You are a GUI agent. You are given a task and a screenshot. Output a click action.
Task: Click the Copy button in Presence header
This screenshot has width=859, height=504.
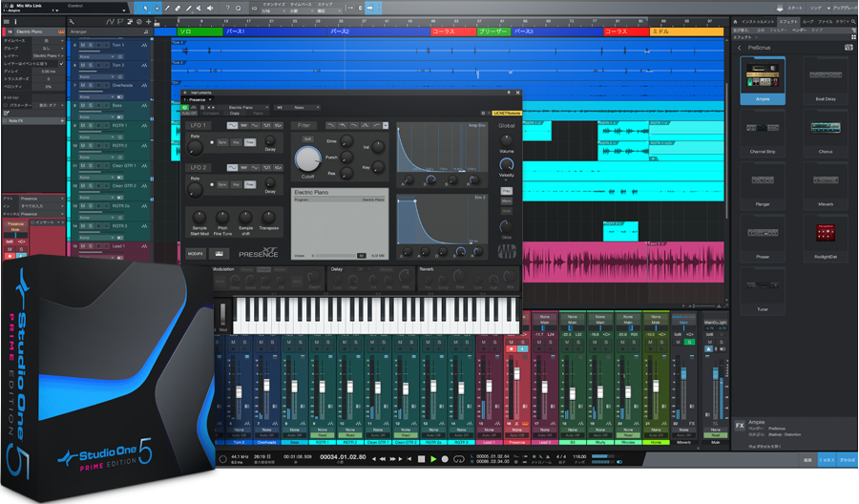click(235, 114)
